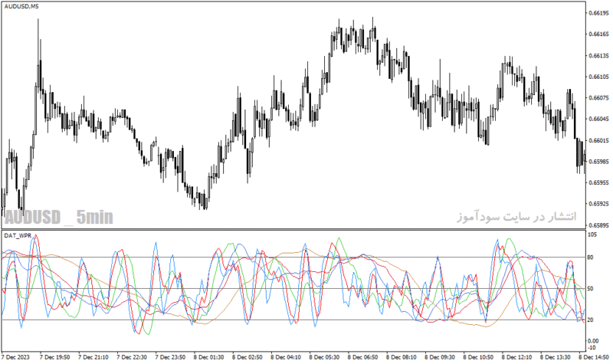
Task: Select the 0.65985 price axis label
Action: pyautogui.click(x=598, y=162)
